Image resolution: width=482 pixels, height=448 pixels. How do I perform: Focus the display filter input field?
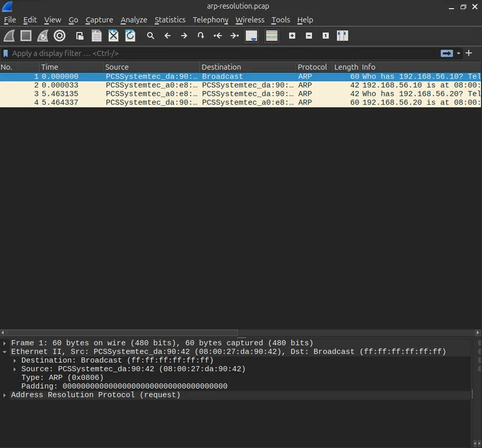[224, 54]
